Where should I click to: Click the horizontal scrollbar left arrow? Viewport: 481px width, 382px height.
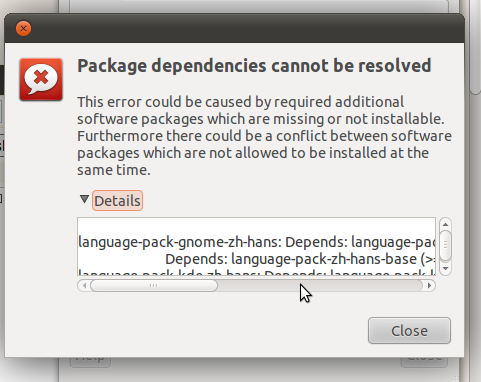[84, 286]
